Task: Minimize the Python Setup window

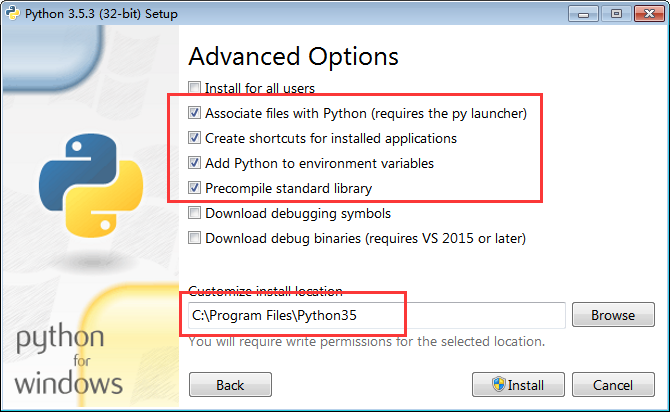Action: (583, 14)
